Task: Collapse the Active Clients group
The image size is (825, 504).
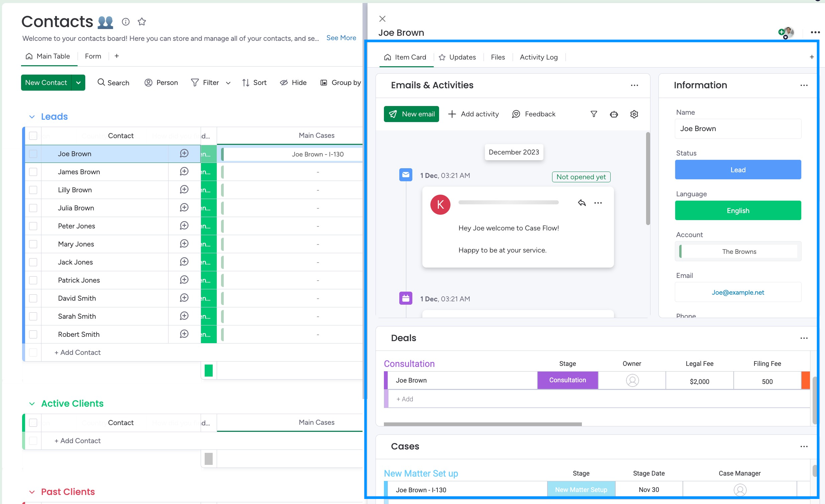Action: pyautogui.click(x=32, y=404)
